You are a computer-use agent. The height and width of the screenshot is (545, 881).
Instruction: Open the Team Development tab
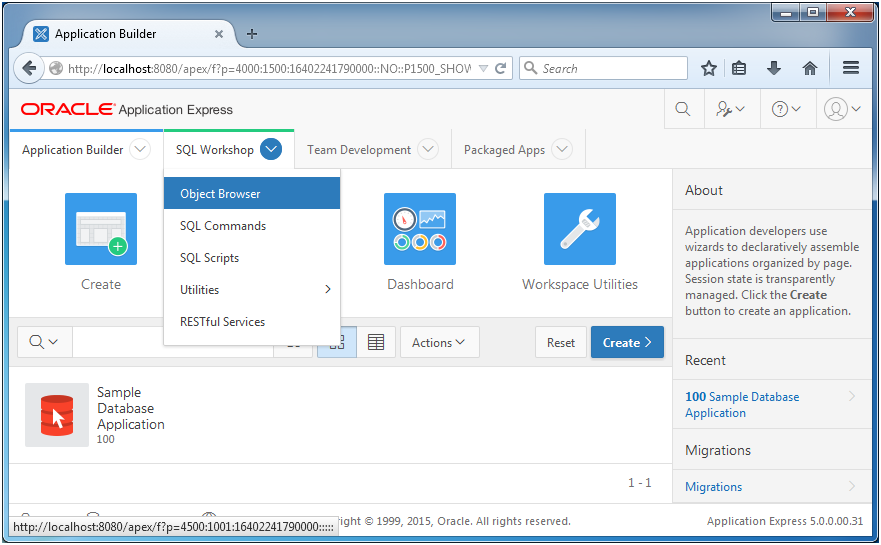click(358, 150)
